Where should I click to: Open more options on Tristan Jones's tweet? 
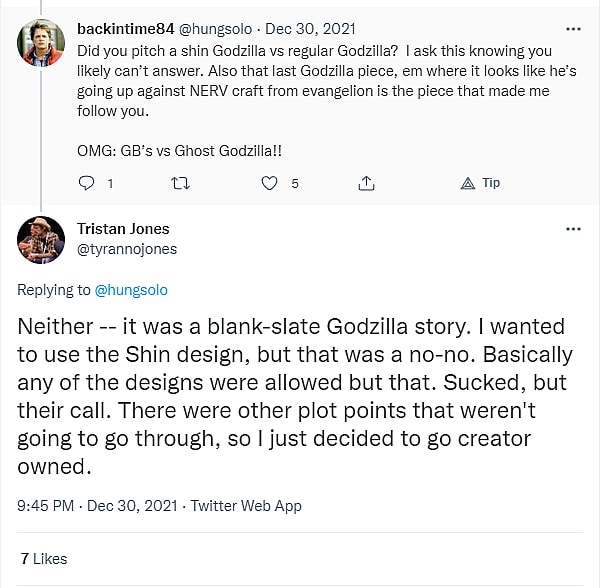573,228
